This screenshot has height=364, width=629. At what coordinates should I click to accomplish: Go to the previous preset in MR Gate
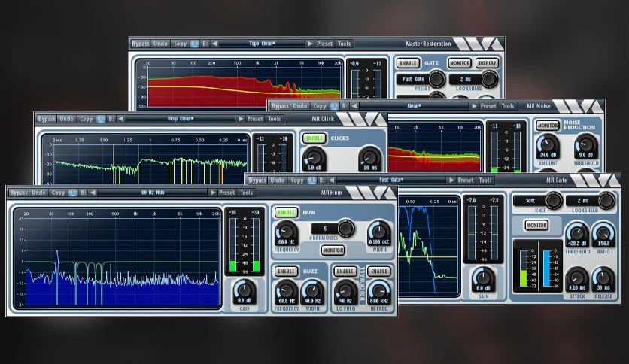click(332, 180)
